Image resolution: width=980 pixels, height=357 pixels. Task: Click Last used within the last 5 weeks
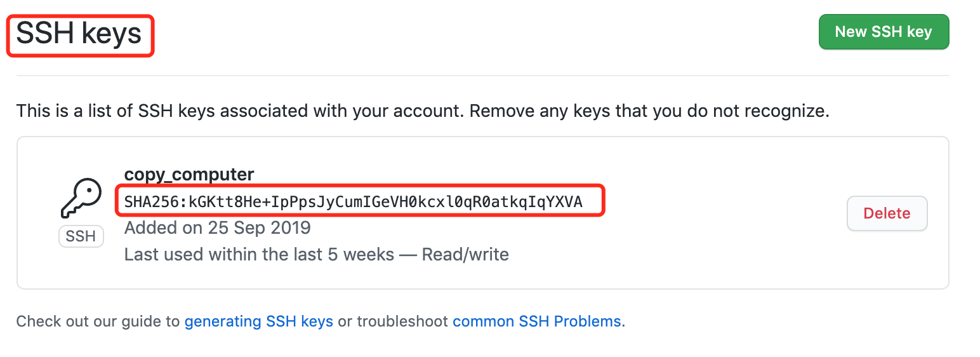click(260, 255)
